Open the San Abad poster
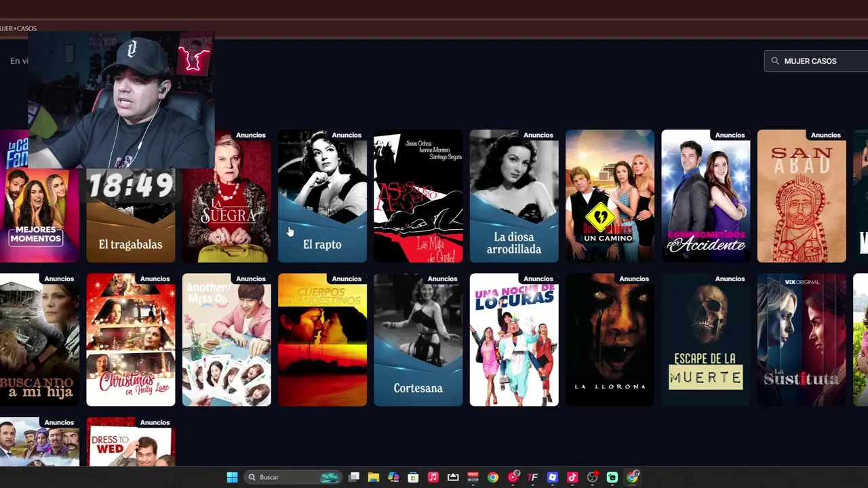 [x=802, y=197]
